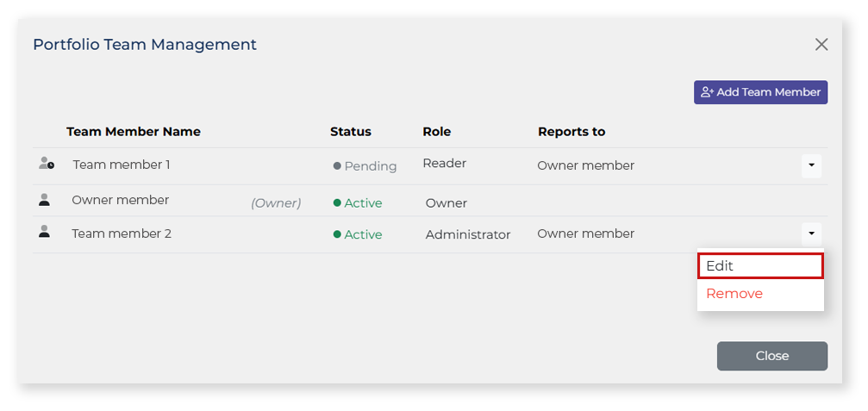
Task: Click the gray Close button
Action: point(772,356)
